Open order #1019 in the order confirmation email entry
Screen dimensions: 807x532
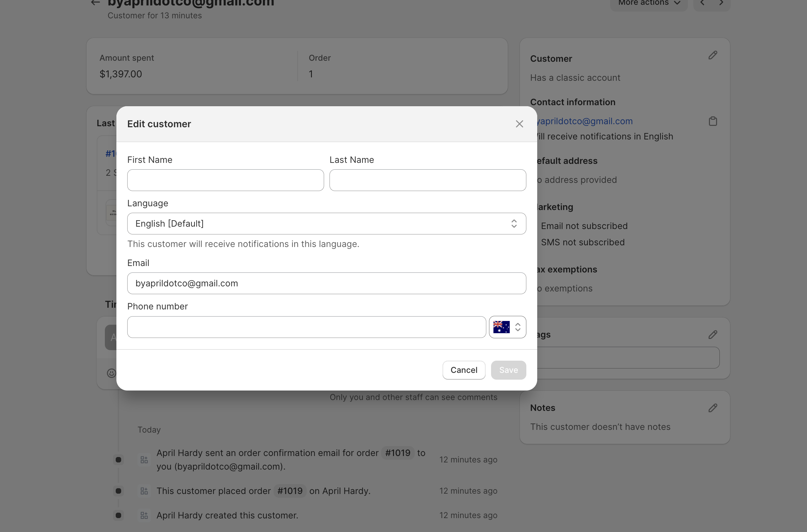[x=398, y=453]
